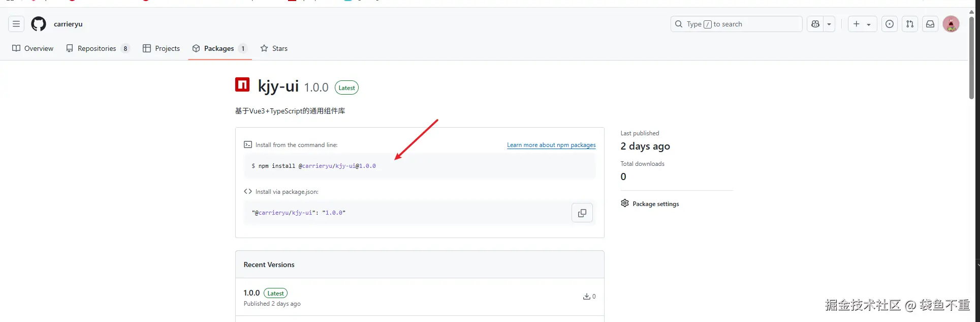Switch to the Overview tab
This screenshot has height=322, width=980.
33,48
